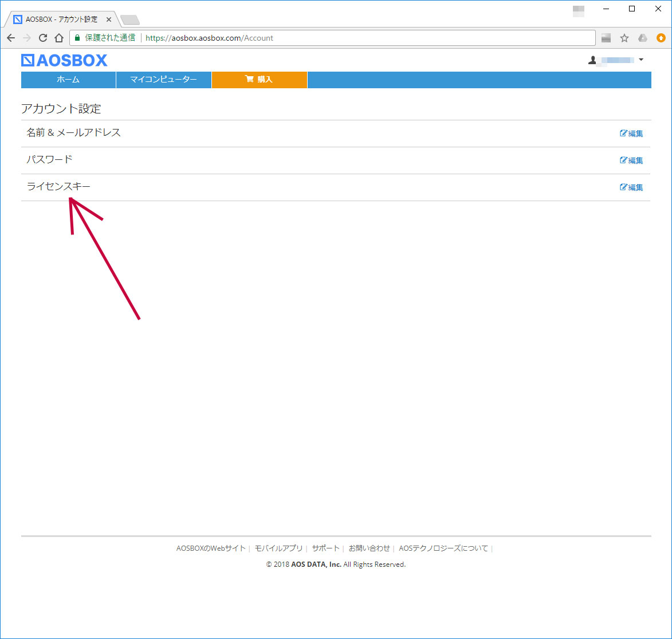Click the green secure lock icon

pos(77,38)
